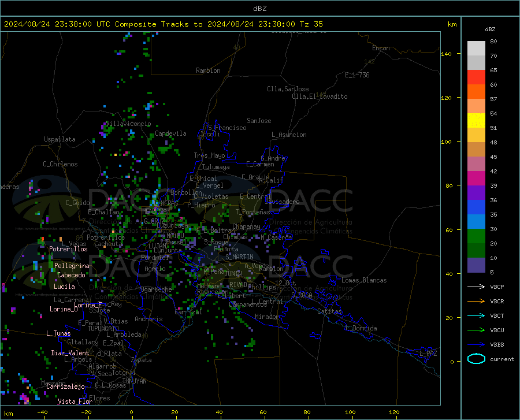The height and width of the screenshot is (420, 520).
Task: Click the cyan 'current' ellipse in the legend
Action: pos(476,359)
